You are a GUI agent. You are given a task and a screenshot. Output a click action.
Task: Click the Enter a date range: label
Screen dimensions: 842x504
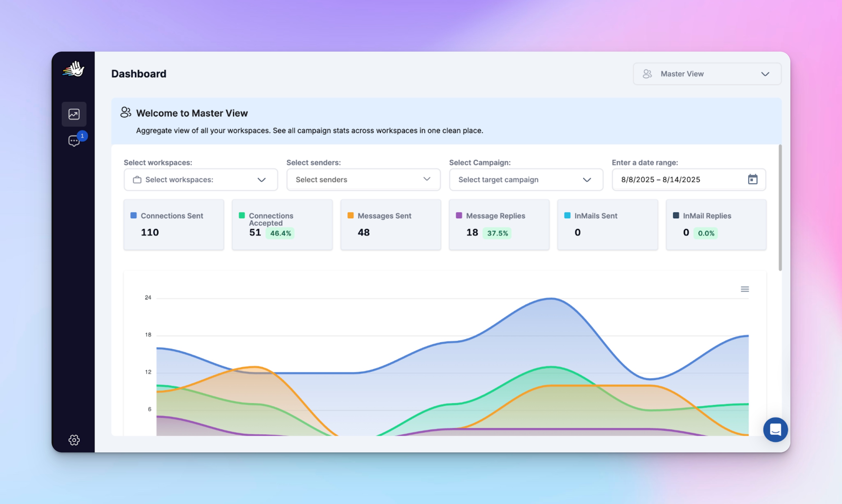tap(645, 162)
